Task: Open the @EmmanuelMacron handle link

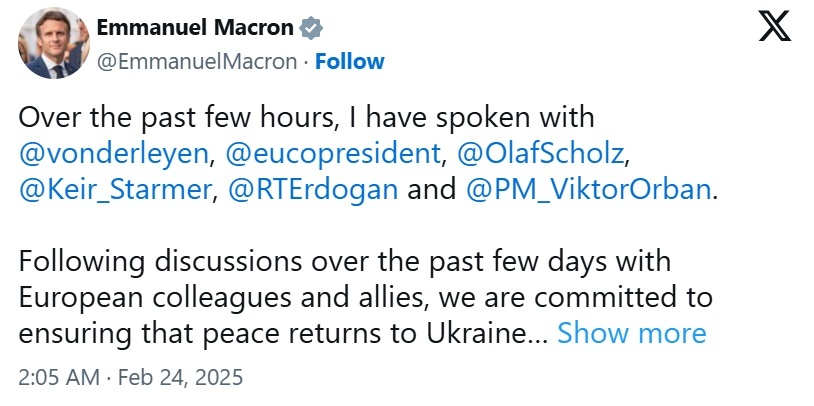Action: pyautogui.click(x=197, y=61)
